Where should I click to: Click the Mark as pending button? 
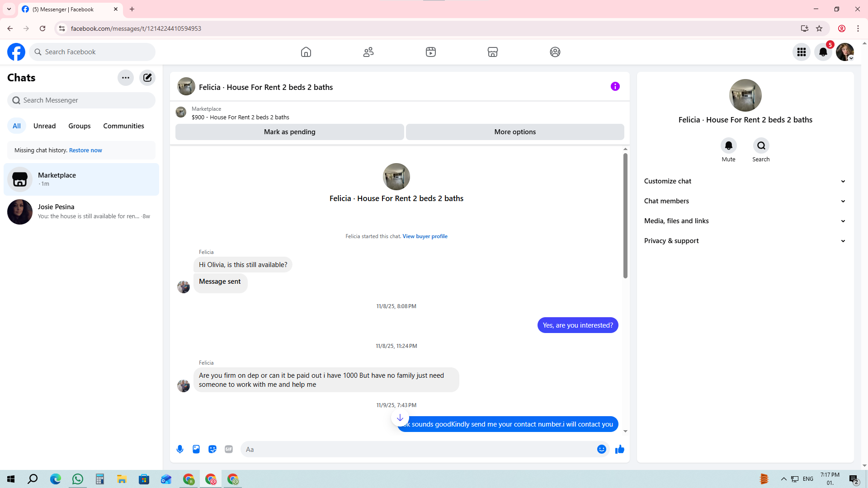[289, 132]
